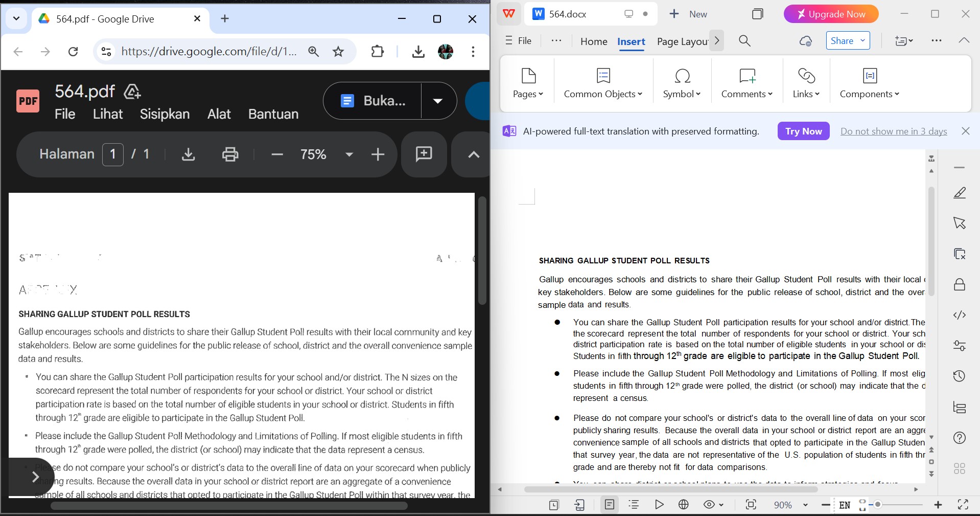Screen dimensions: 980x516
Task: Expand the PDF zoom level 75% dropdown
Action: (349, 154)
